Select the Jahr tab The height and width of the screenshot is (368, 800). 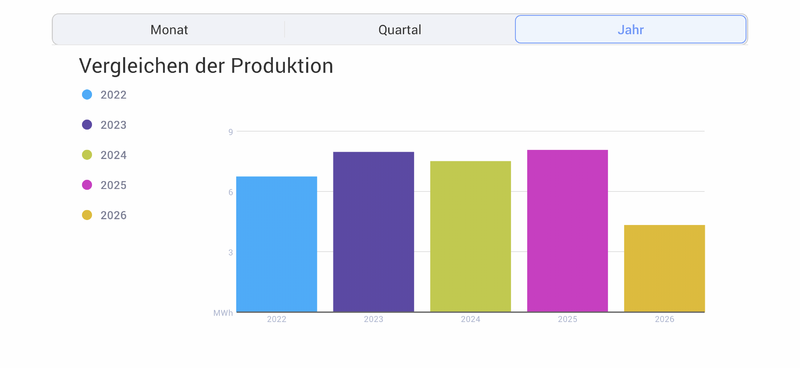631,30
